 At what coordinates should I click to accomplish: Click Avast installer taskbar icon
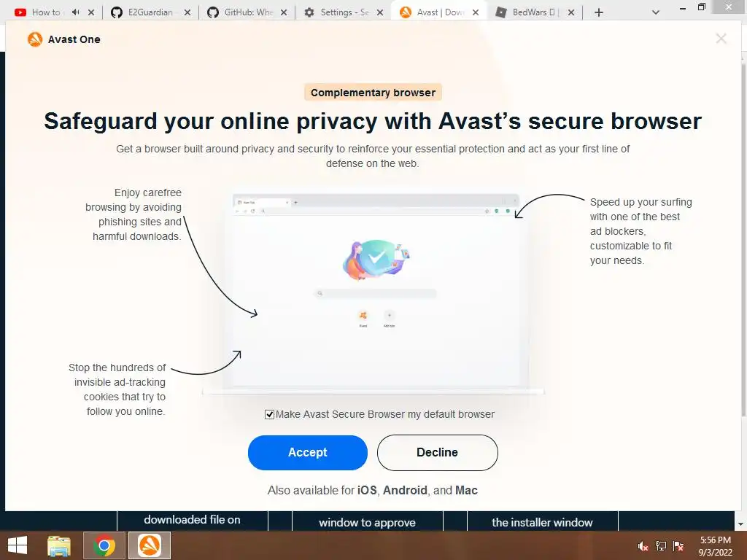150,545
